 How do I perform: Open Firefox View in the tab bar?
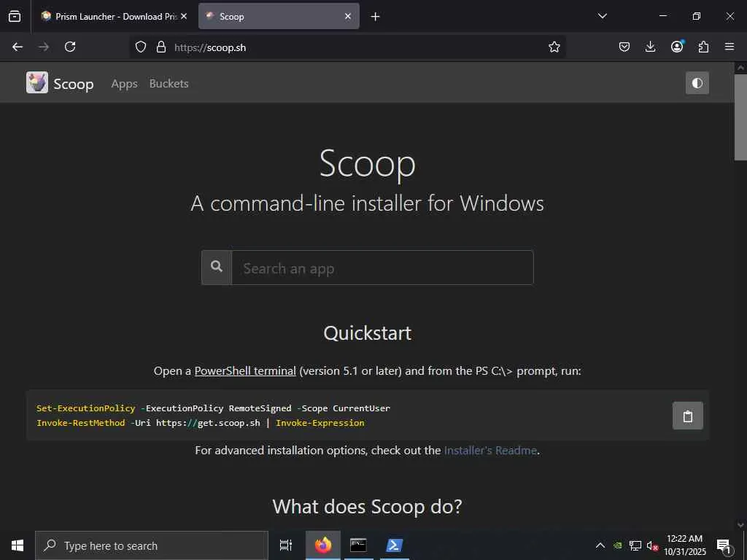[15, 16]
